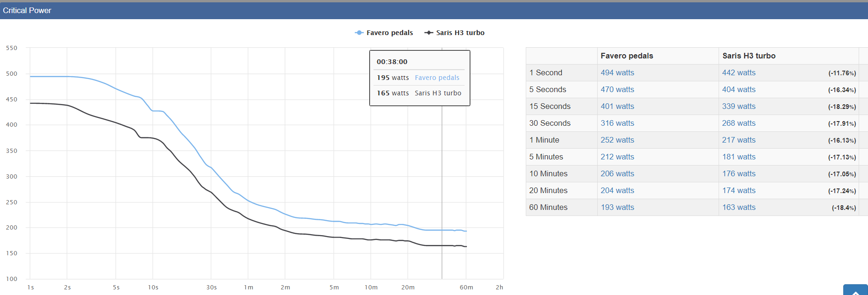The width and height of the screenshot is (868, 295).
Task: Click the (-18.29%) difference value
Action: (x=842, y=107)
